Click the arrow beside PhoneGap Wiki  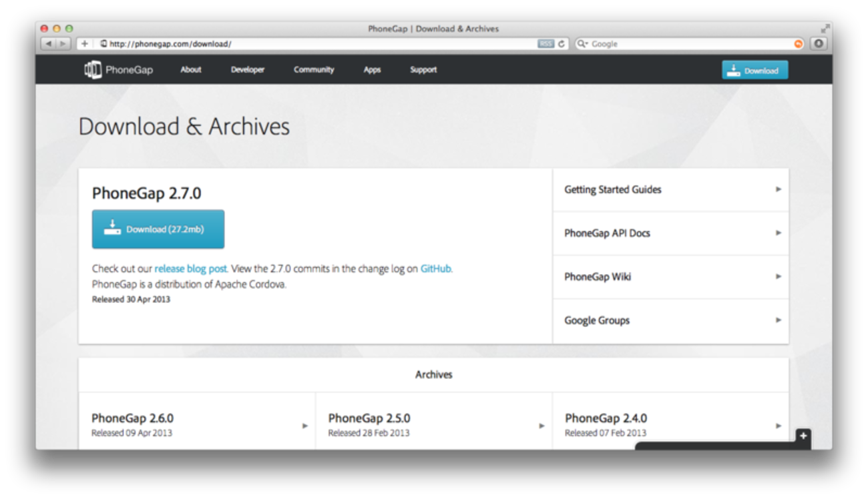point(779,276)
